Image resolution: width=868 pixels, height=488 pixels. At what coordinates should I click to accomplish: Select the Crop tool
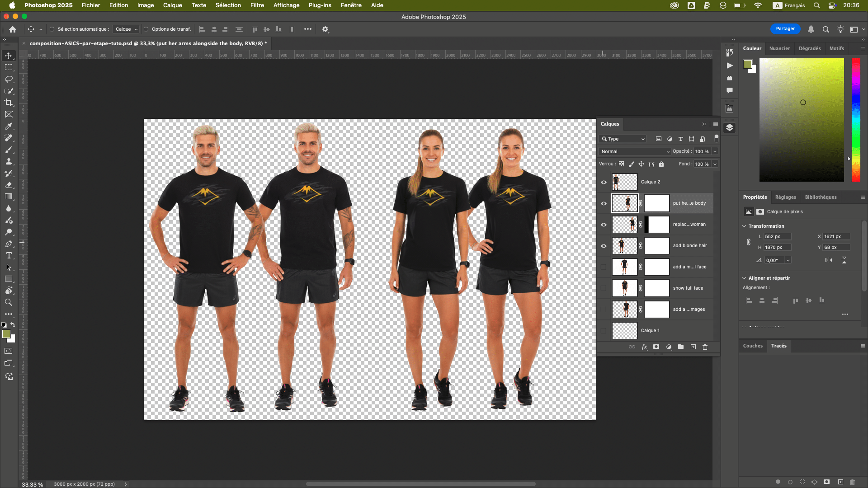point(9,103)
